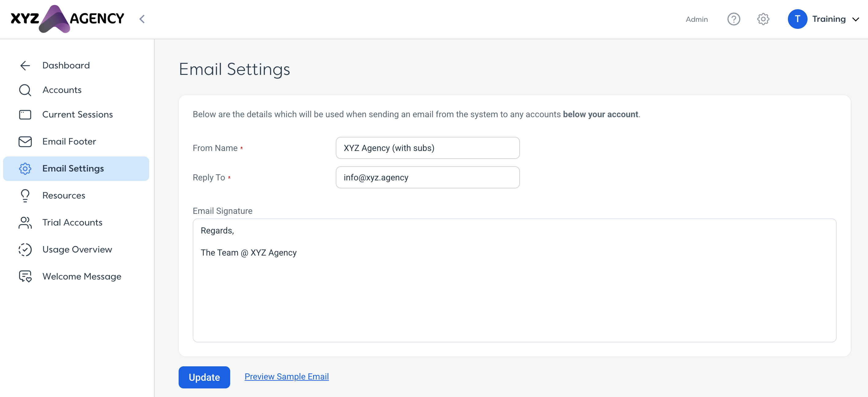
Task: Open the Preview Sample Email link
Action: [x=287, y=376]
